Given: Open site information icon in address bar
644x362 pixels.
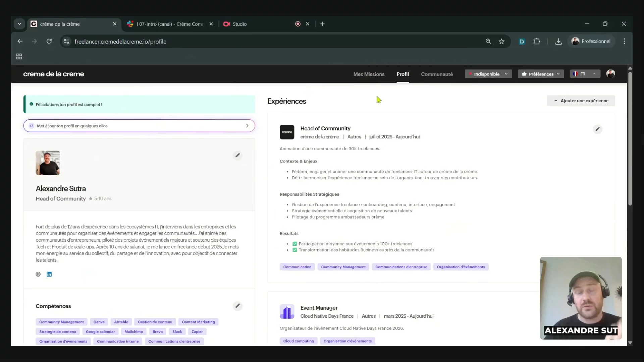Looking at the screenshot, I should pos(66,41).
